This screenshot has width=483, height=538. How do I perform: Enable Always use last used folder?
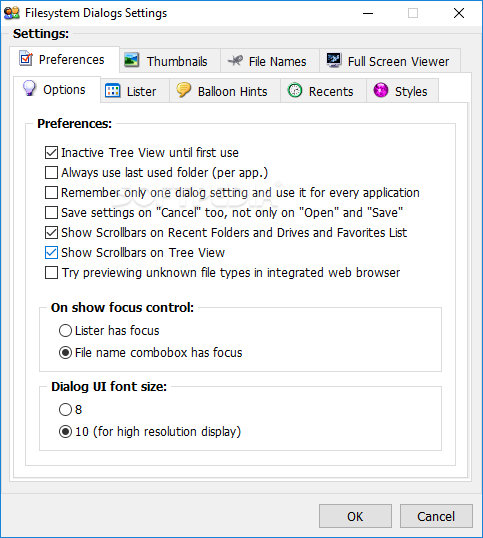tap(51, 172)
